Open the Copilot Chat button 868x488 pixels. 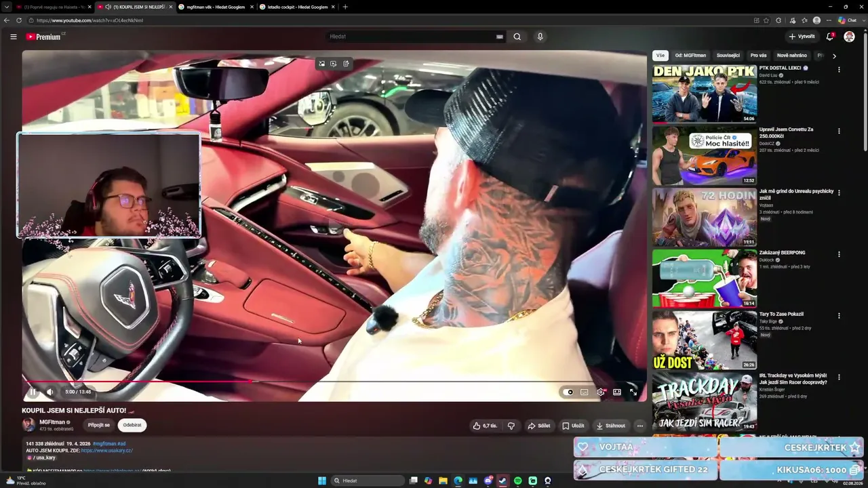coord(848,20)
